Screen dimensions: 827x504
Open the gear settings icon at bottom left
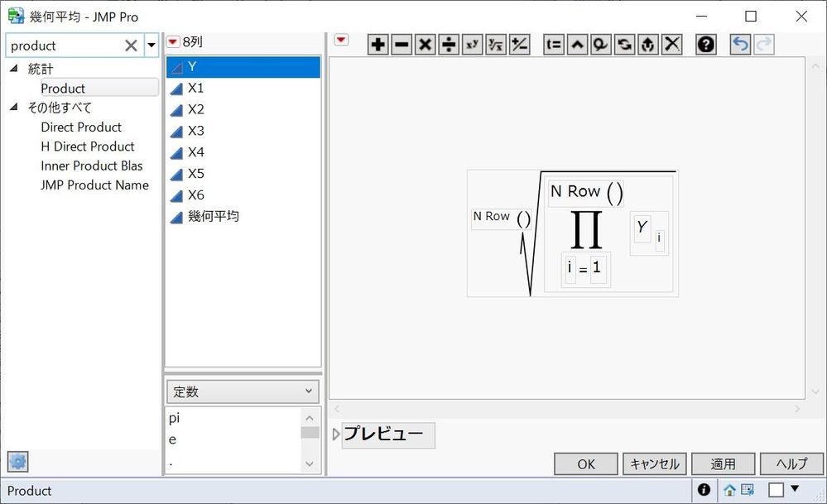[18, 463]
